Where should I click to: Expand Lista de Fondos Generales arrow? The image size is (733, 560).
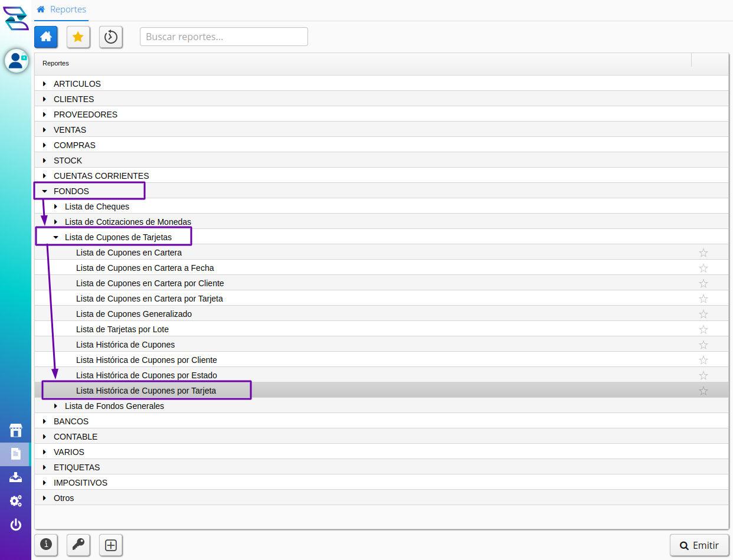point(55,406)
